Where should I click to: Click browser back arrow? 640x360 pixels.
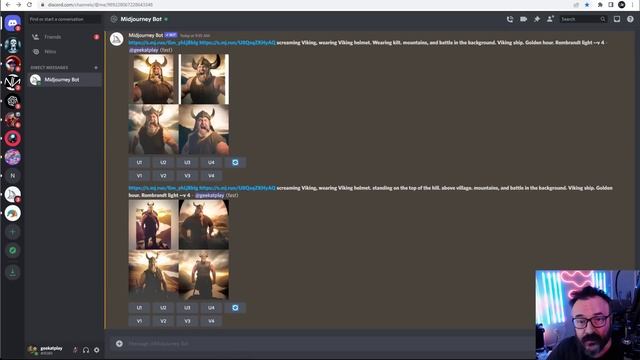pos(8,4)
